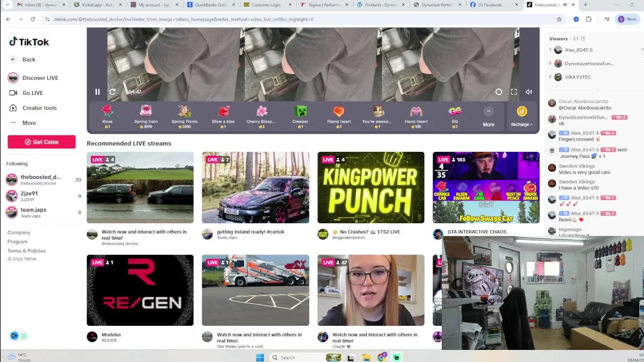
Task: Go to TikTok home via logo
Action: click(29, 42)
